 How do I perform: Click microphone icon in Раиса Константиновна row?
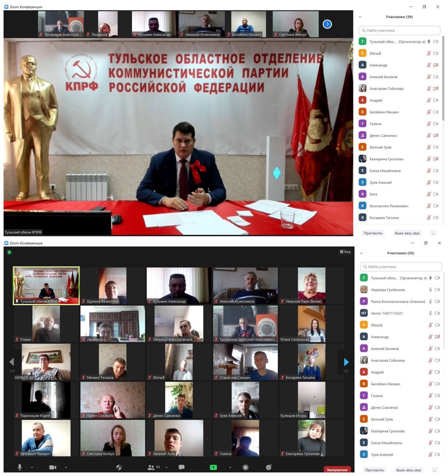[431, 301]
